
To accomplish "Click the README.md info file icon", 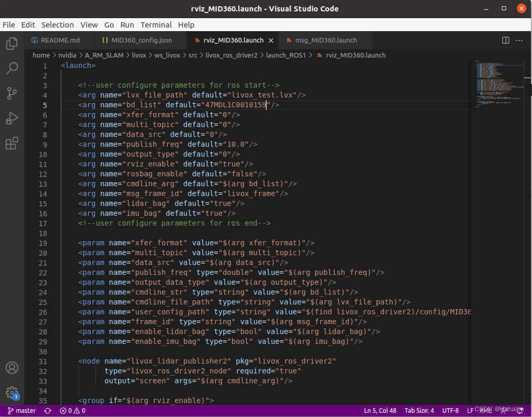I will (35, 40).
